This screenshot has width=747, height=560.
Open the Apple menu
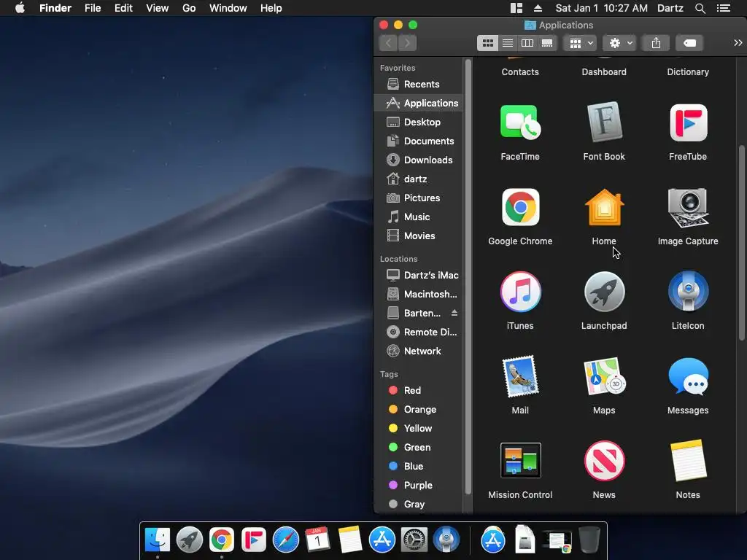click(x=20, y=8)
